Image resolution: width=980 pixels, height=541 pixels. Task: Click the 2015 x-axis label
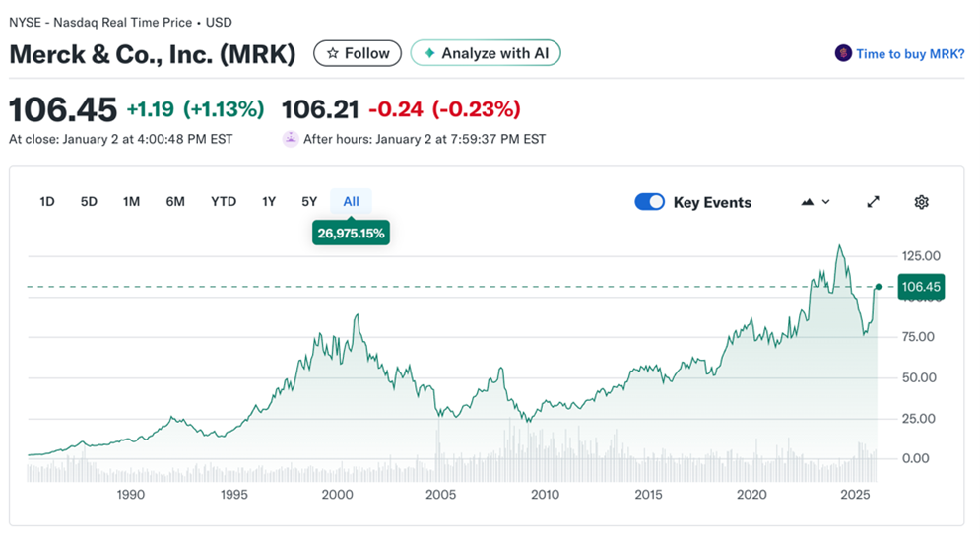(x=648, y=495)
